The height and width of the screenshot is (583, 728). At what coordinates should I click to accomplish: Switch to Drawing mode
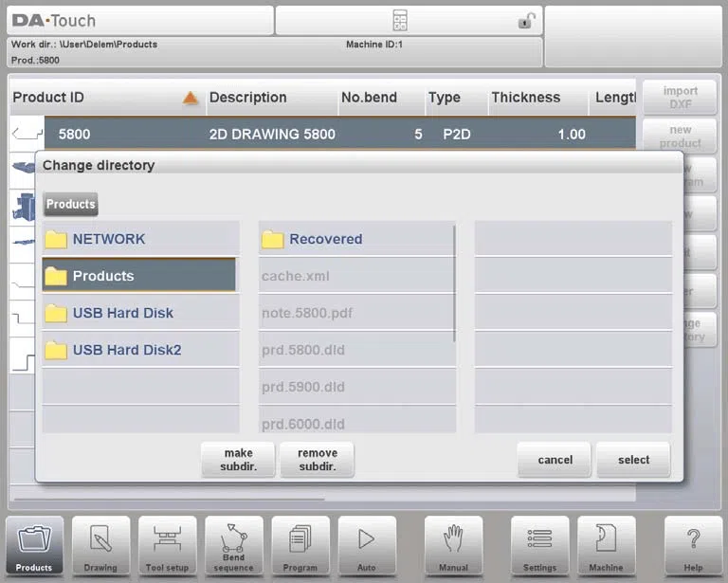coord(100,546)
